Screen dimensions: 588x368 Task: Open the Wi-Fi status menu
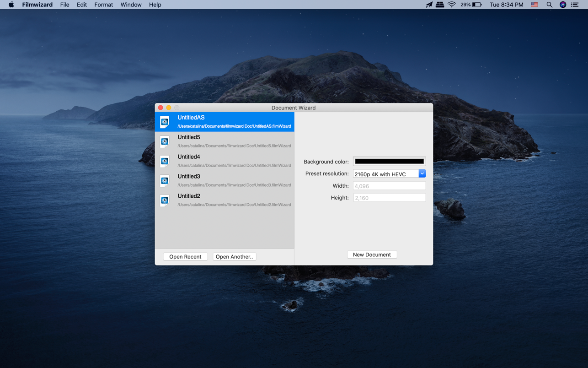point(452,5)
